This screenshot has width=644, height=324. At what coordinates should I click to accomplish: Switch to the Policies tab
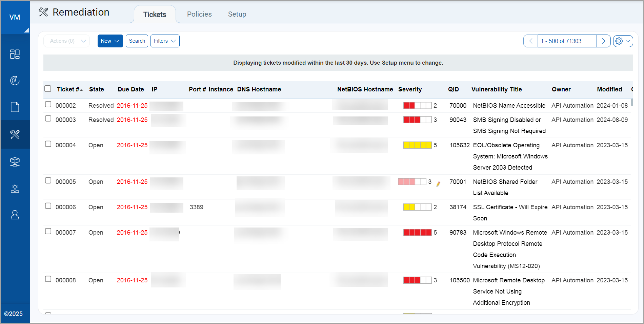tap(199, 14)
